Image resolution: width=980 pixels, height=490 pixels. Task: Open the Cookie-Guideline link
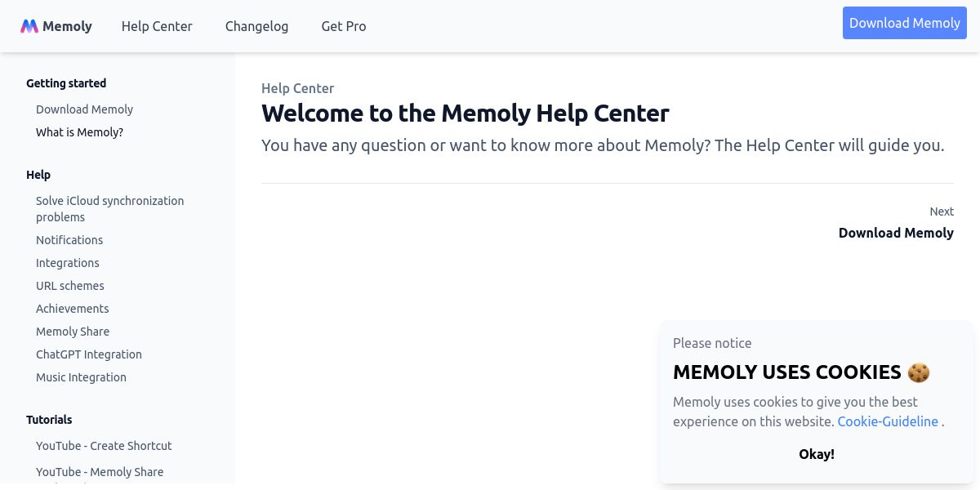[888, 421]
